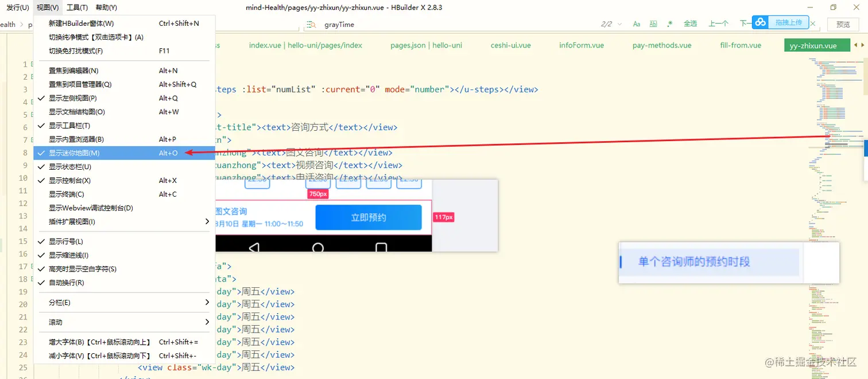Screen dimensions: 868x379
Task: Click the Android recents square in preview
Action: [x=381, y=247]
